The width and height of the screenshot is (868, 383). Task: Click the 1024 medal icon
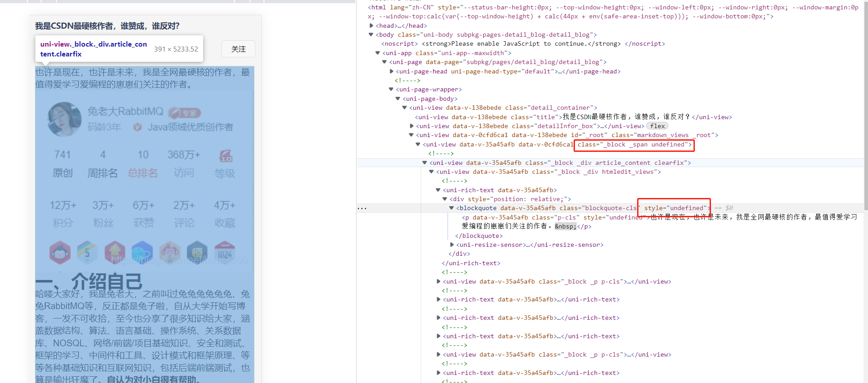pyautogui.click(x=225, y=252)
